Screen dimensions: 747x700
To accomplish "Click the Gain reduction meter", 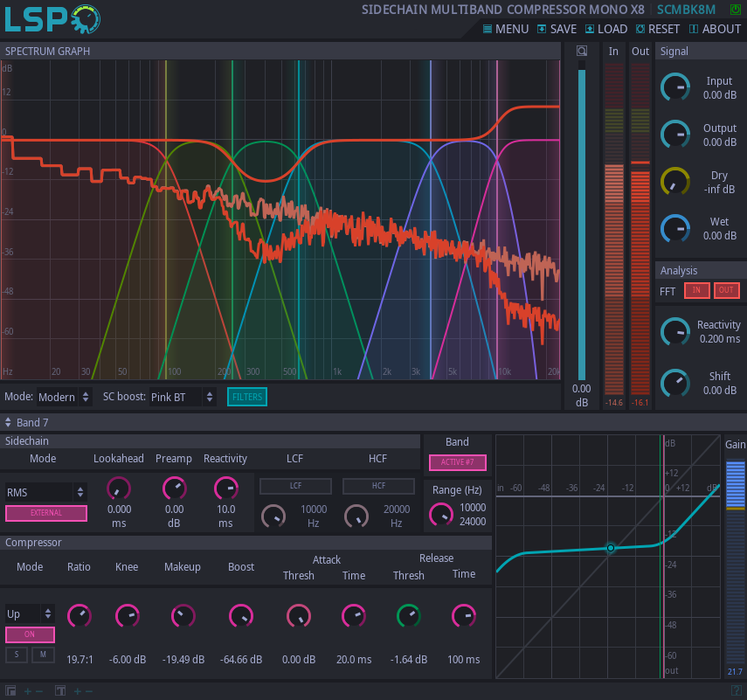I will [735, 561].
